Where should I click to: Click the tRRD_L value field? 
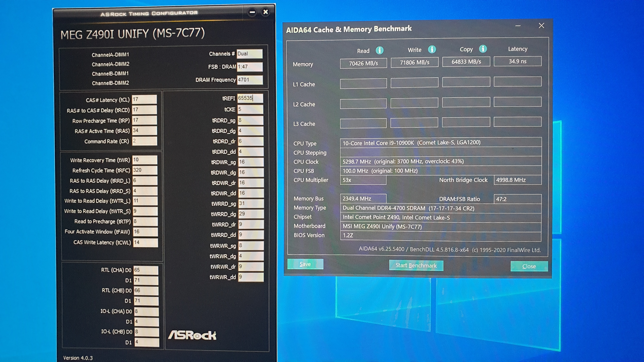tap(145, 180)
